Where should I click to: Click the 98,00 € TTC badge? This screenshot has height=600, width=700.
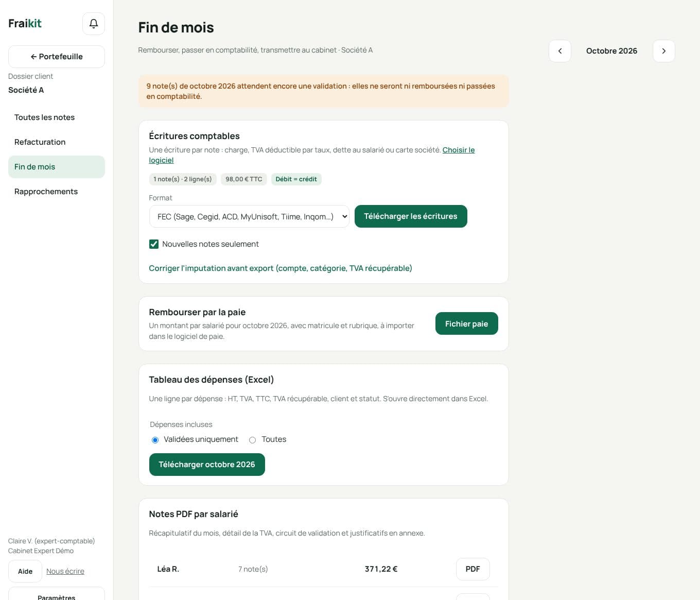tap(244, 179)
